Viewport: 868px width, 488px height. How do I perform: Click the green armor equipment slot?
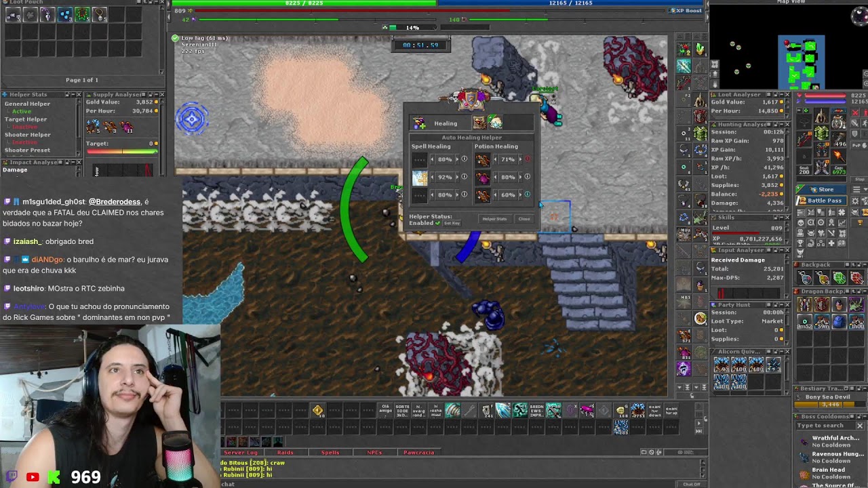click(x=822, y=133)
